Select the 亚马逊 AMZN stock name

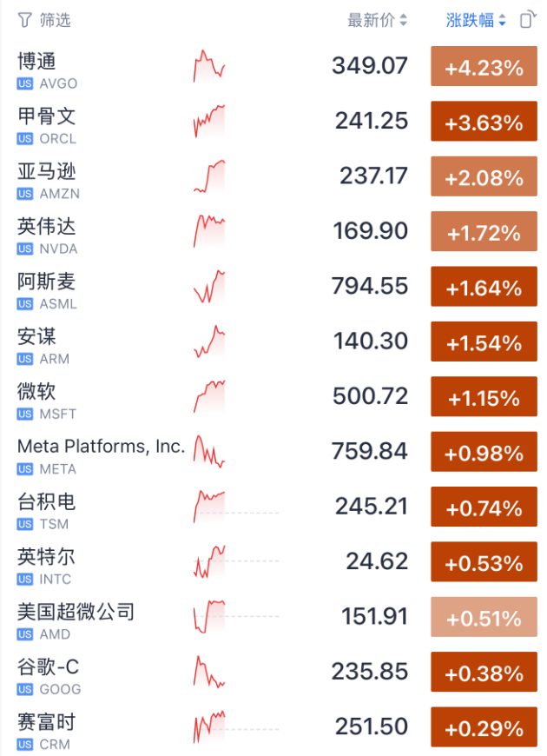47,172
